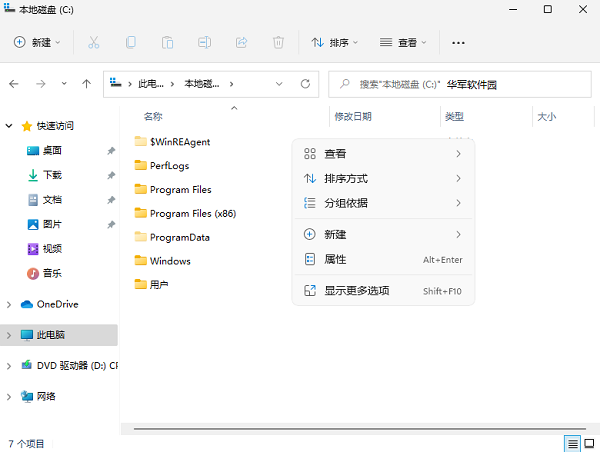Image resolution: width=600 pixels, height=452 pixels.
Task: Click the drive icon in address bar
Action: pos(116,83)
